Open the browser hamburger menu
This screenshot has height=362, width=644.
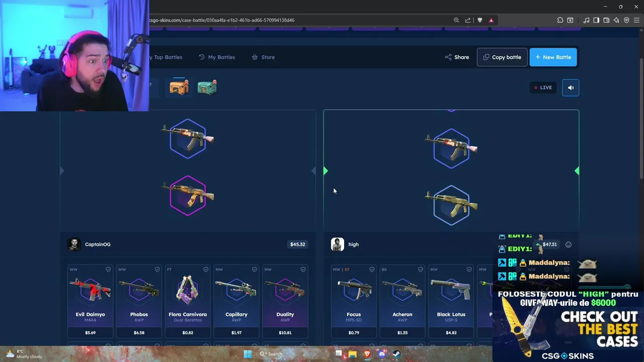click(x=637, y=20)
